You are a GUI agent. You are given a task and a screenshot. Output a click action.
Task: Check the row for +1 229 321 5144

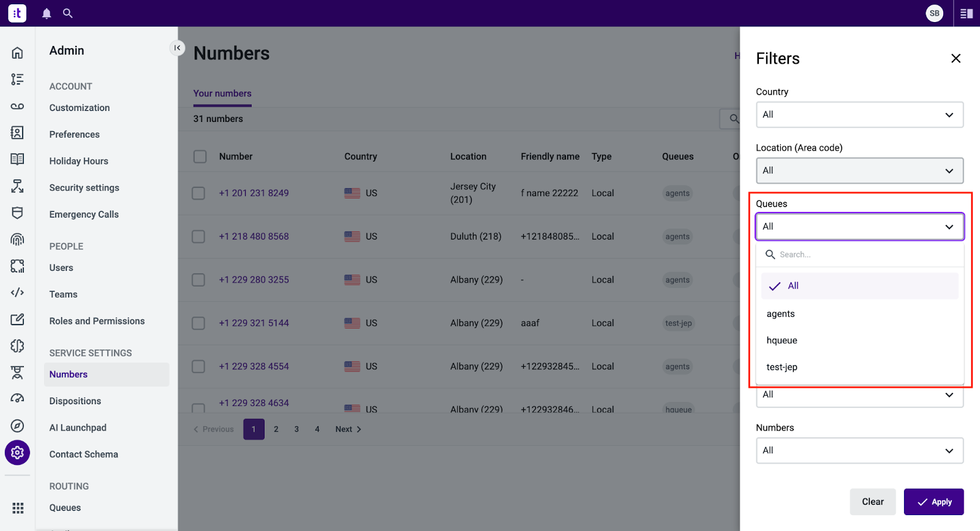(198, 323)
